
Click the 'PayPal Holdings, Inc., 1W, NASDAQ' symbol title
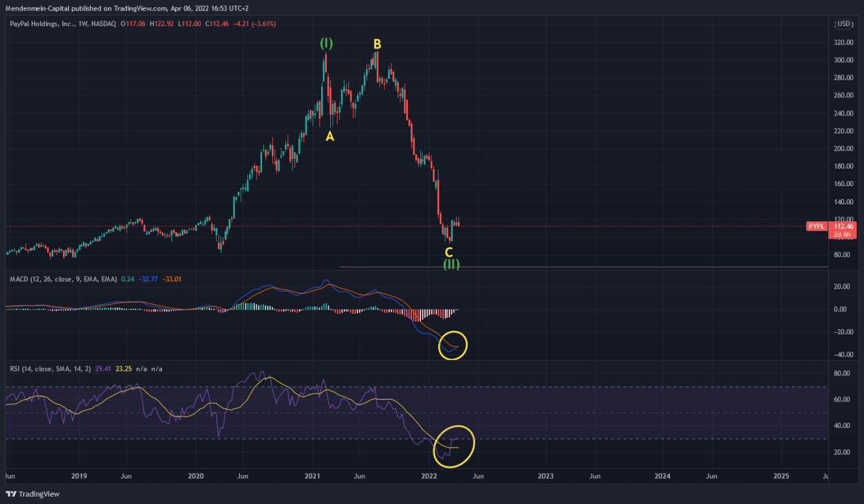[64, 23]
